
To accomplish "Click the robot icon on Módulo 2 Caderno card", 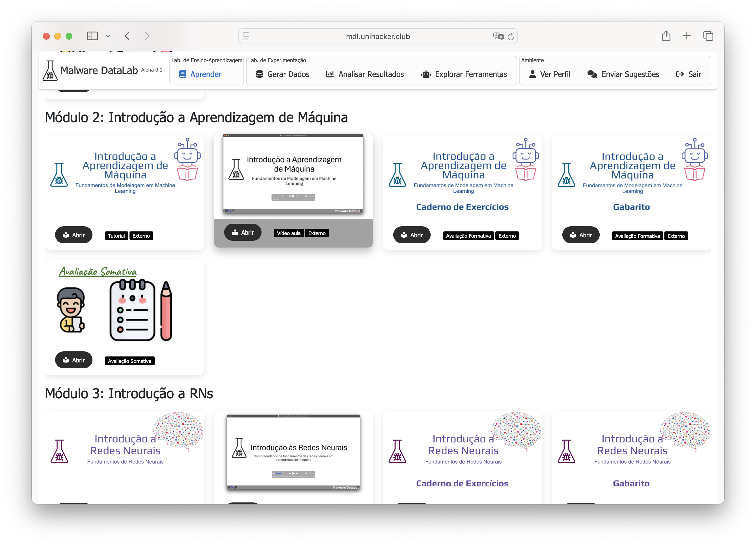I will (x=526, y=159).
